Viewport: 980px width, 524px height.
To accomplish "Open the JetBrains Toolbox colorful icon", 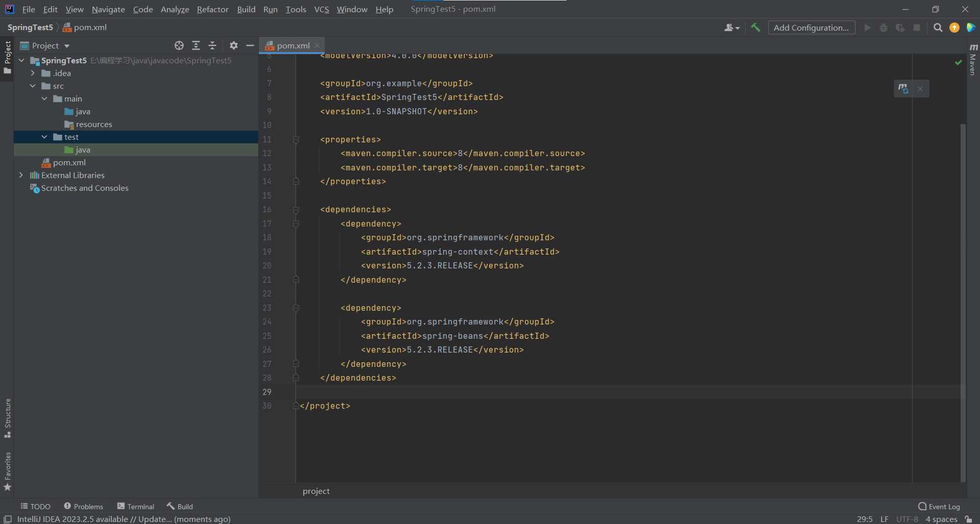I will click(971, 28).
